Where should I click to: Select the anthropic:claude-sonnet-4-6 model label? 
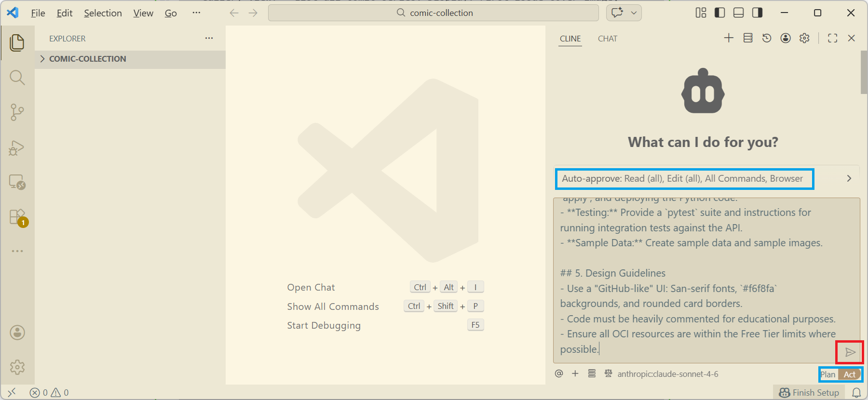(667, 374)
